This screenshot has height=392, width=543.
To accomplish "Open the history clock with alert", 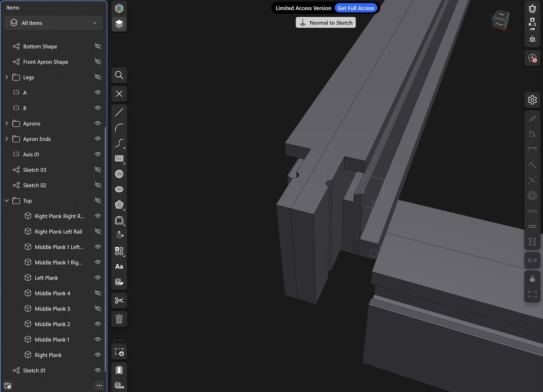I will pos(533,58).
